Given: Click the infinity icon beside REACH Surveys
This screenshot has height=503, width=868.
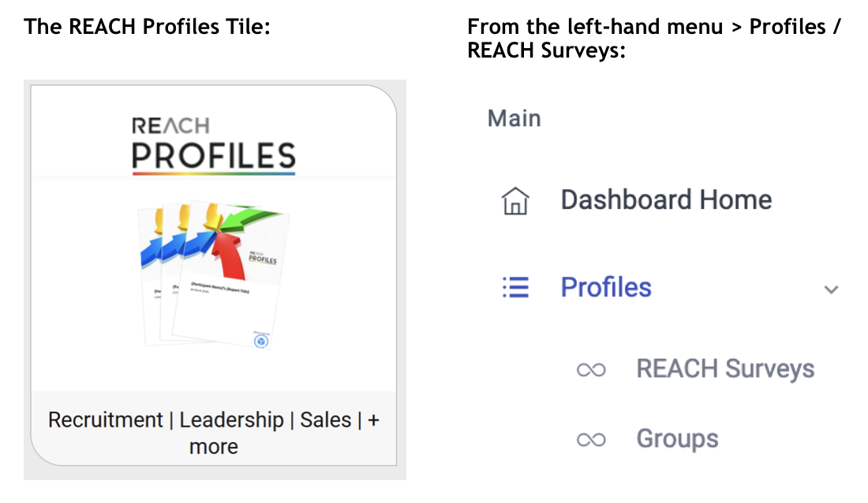Looking at the screenshot, I should 593,369.
